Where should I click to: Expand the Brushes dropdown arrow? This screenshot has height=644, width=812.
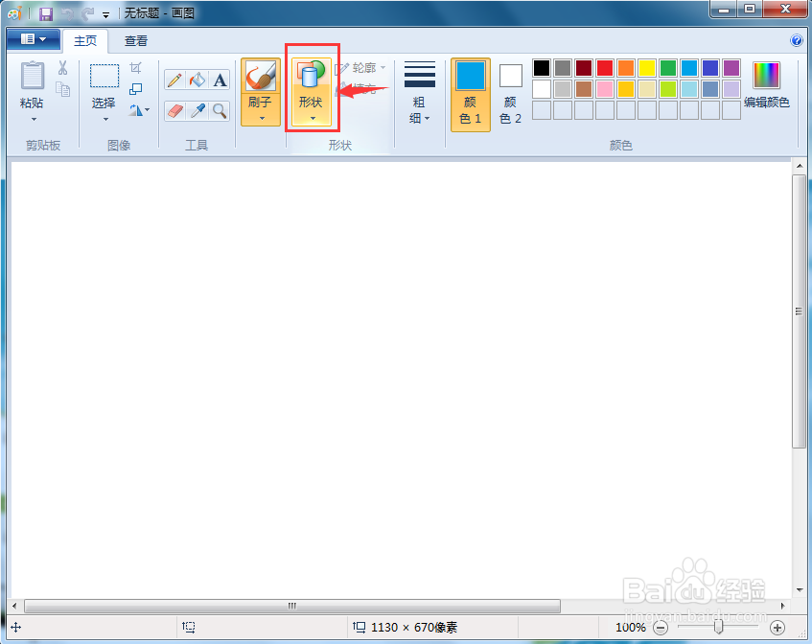point(262,119)
